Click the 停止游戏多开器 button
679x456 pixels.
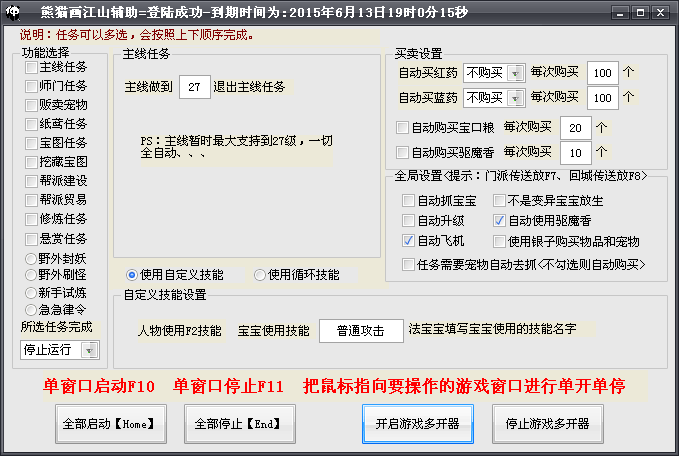[548, 424]
